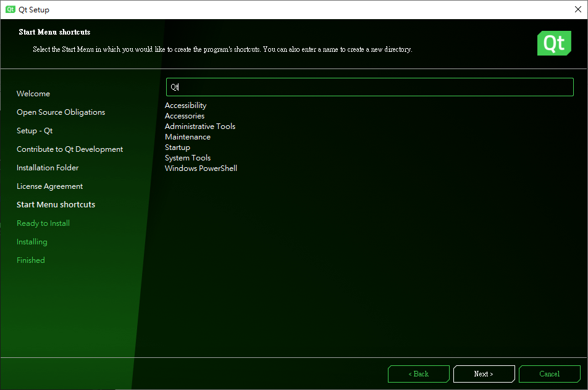Click the Setup - Qt step
The height and width of the screenshot is (390, 588).
click(x=35, y=131)
